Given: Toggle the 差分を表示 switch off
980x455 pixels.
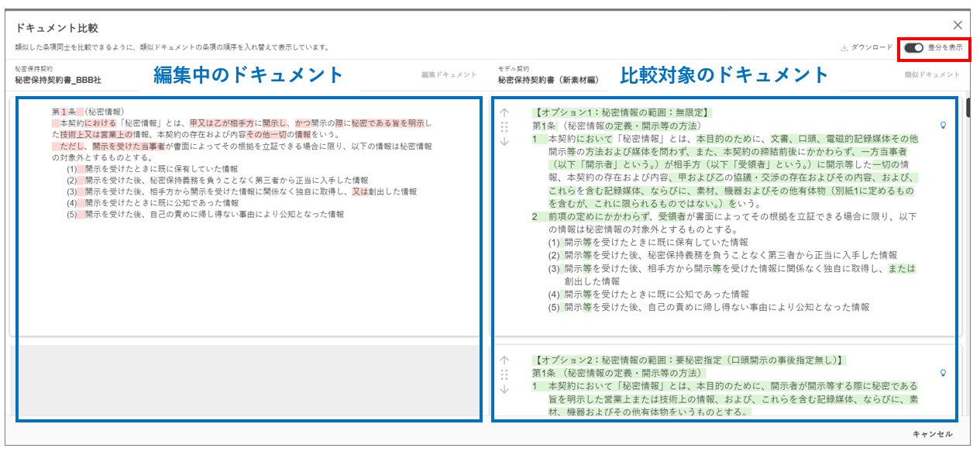Looking at the screenshot, I should [x=914, y=47].
